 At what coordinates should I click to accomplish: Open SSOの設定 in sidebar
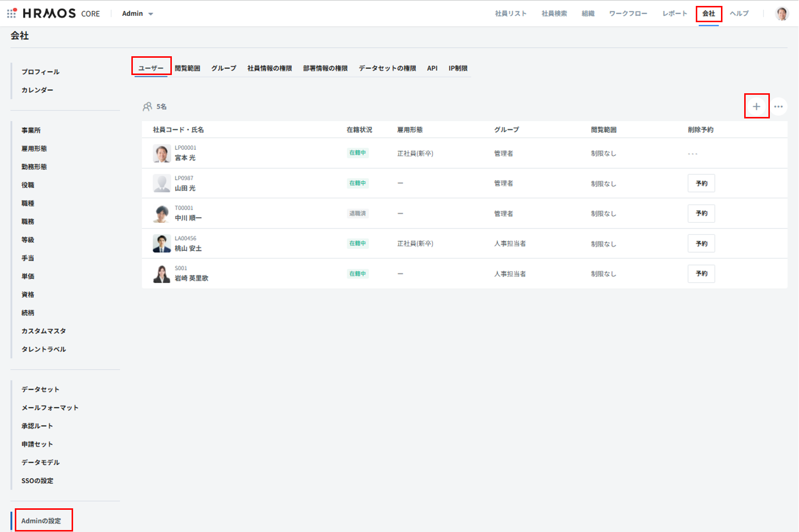click(x=38, y=481)
